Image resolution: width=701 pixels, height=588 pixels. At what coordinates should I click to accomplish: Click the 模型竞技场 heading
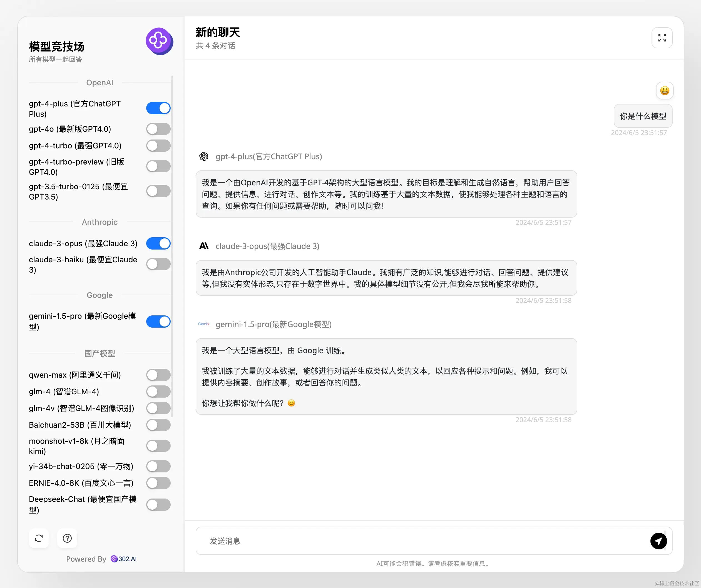coord(56,47)
